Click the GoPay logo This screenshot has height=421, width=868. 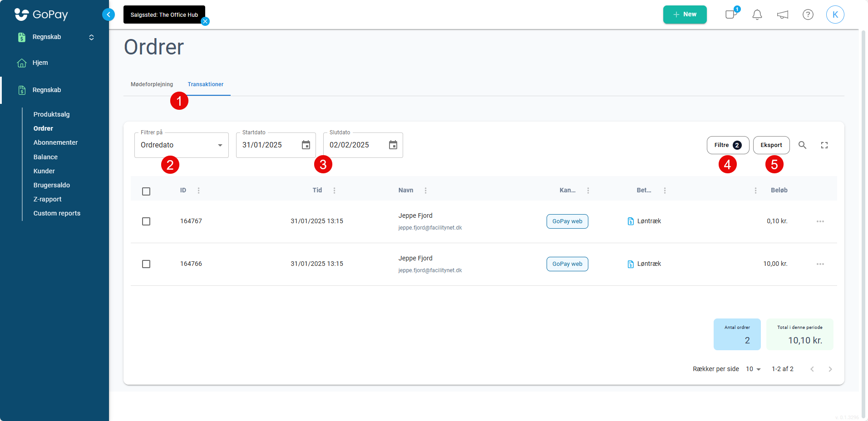(x=41, y=15)
